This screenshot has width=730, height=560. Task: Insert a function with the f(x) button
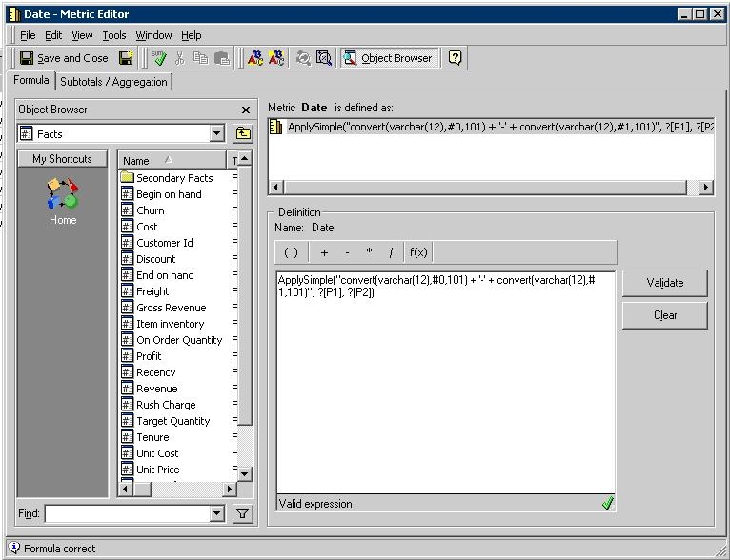[418, 252]
